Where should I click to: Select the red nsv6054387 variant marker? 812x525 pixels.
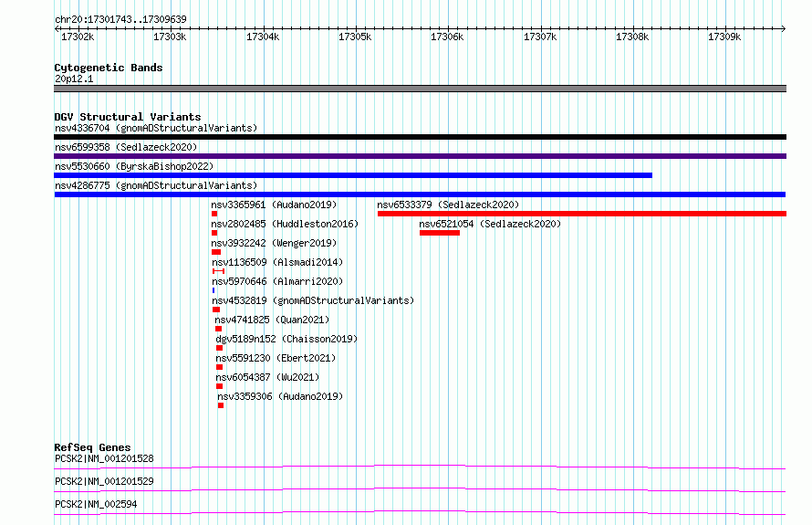220,386
